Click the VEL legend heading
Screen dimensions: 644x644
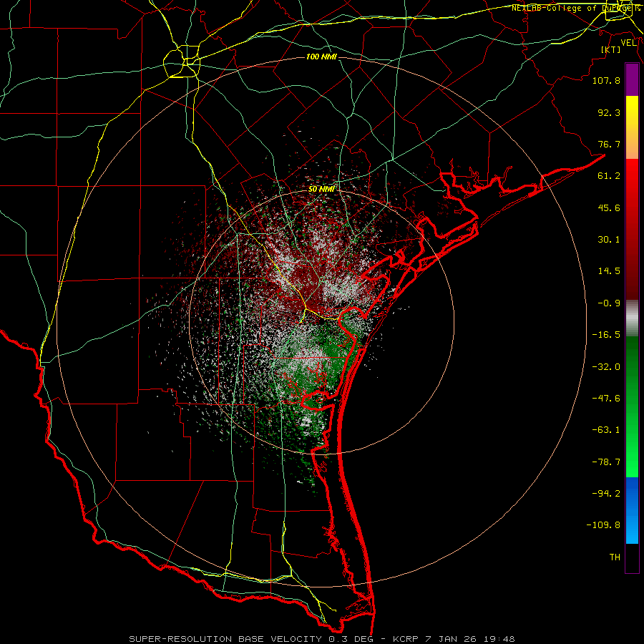click(629, 43)
